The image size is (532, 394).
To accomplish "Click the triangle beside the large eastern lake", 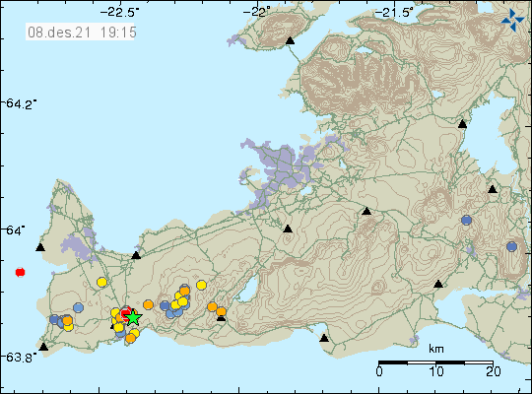I will click(462, 124).
